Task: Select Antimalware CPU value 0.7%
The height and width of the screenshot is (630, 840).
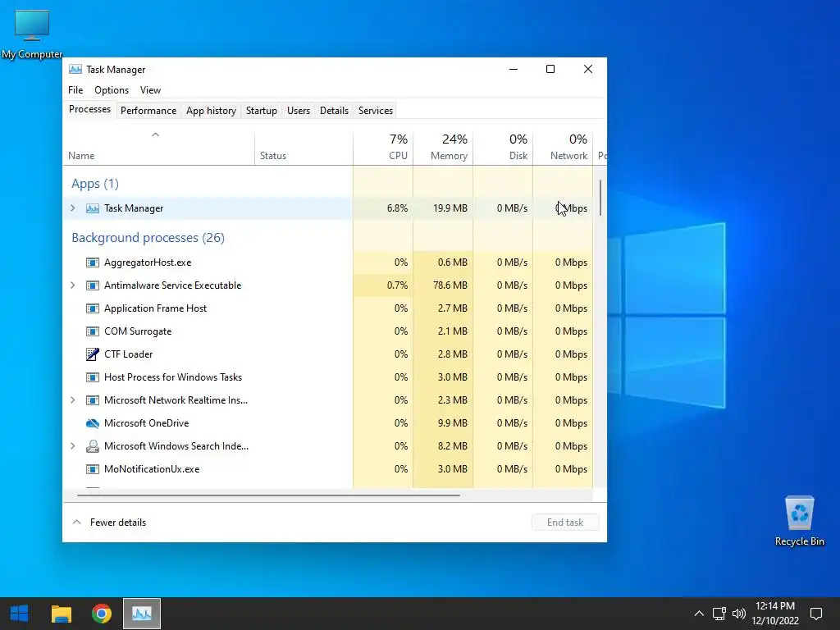Action: 397,285
